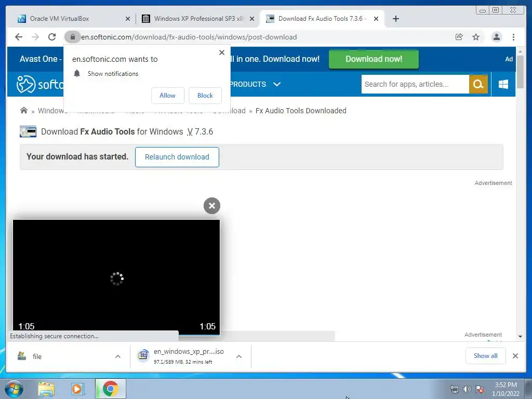Click the Chrome taskbar icon

tap(111, 389)
